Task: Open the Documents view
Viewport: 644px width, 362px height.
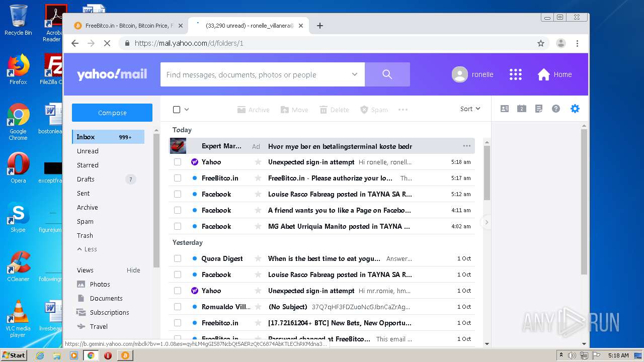Action: point(106,299)
